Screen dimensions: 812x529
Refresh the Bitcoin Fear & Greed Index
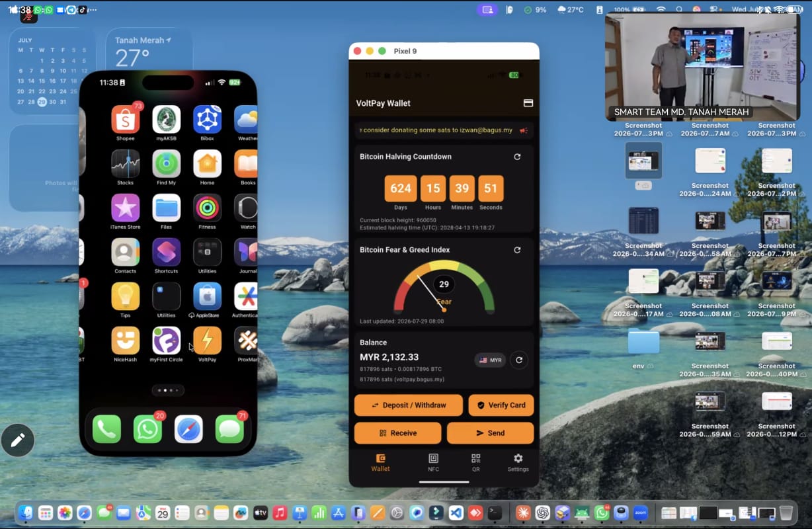coord(517,250)
